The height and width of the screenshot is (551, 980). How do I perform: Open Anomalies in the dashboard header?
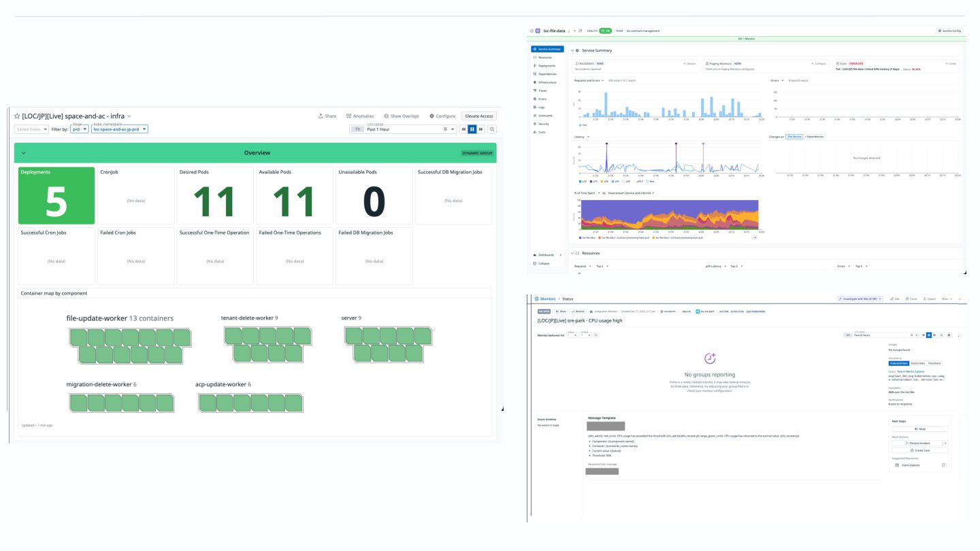pos(359,116)
